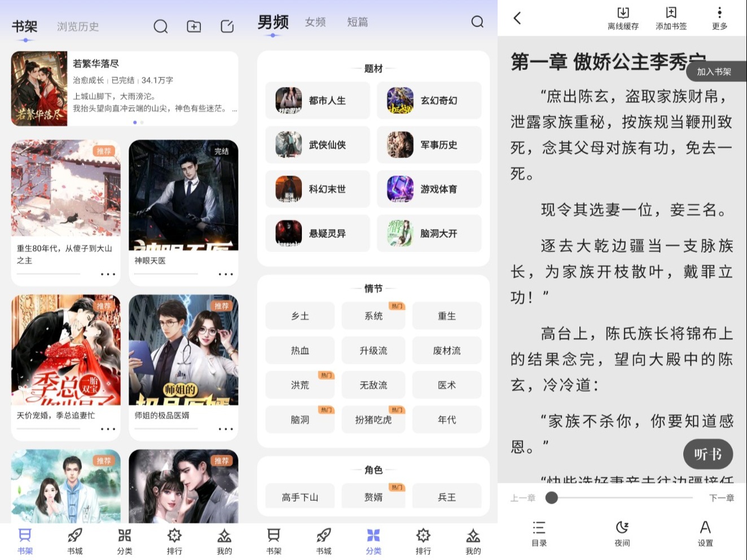The image size is (747, 560).
Task: Tap the 离线缓存 download icon
Action: click(x=623, y=13)
